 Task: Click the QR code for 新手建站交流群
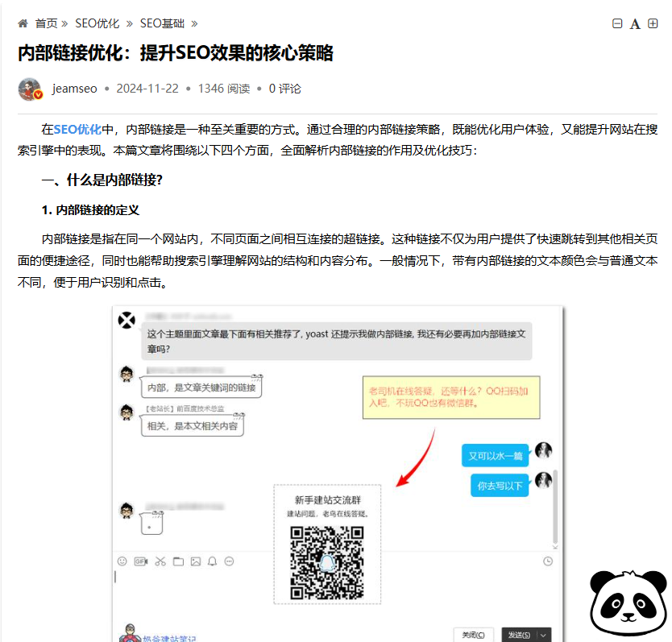(327, 562)
